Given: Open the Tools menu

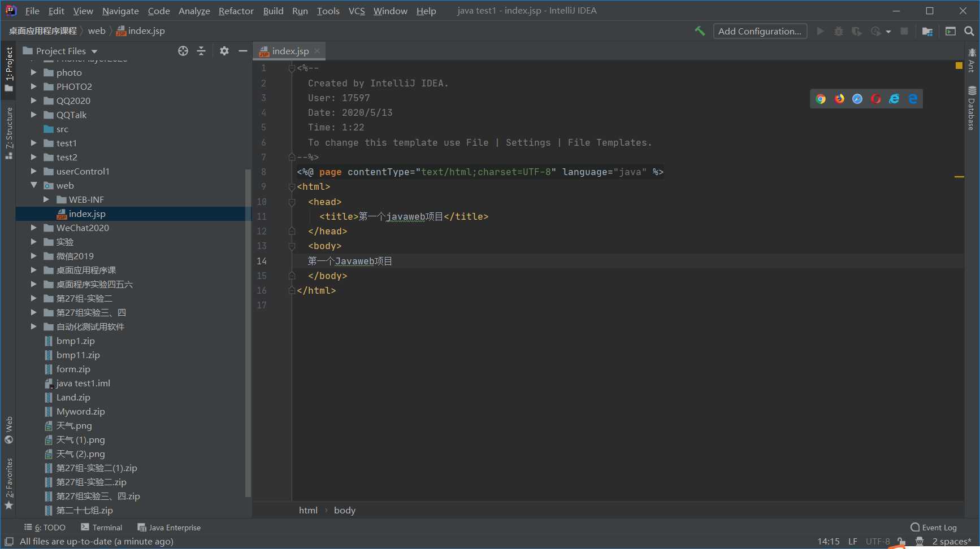Looking at the screenshot, I should pyautogui.click(x=328, y=11).
